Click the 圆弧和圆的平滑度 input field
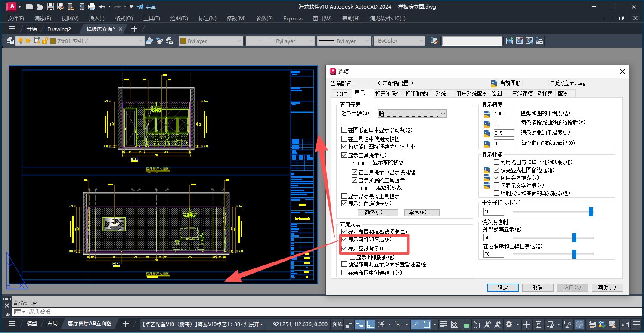 click(x=504, y=114)
